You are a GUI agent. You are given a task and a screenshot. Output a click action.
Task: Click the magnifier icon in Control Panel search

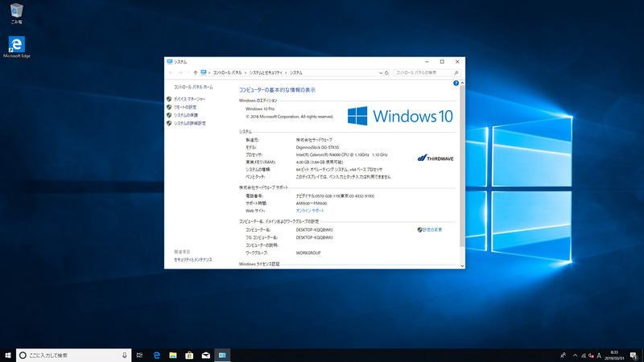coord(456,72)
